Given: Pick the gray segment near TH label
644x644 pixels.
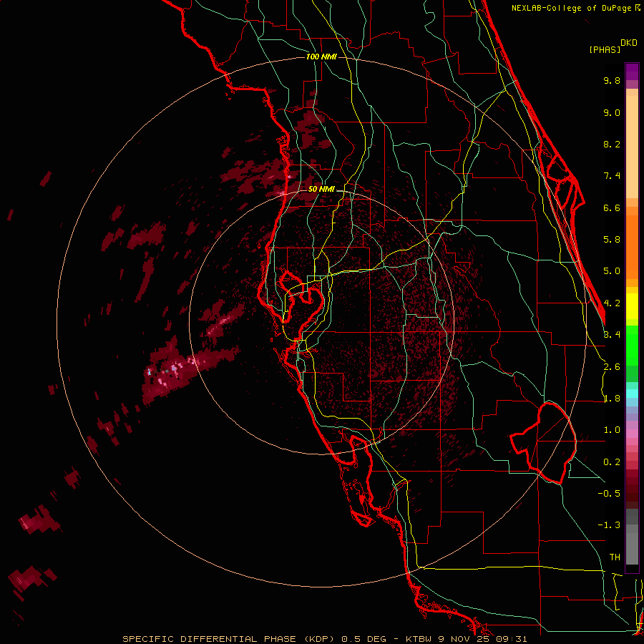Looking at the screenshot, I should (632, 548).
